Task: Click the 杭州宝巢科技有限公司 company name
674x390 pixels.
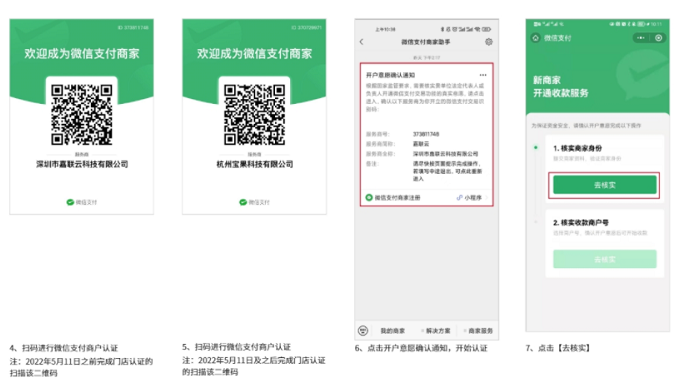Action: [254, 164]
